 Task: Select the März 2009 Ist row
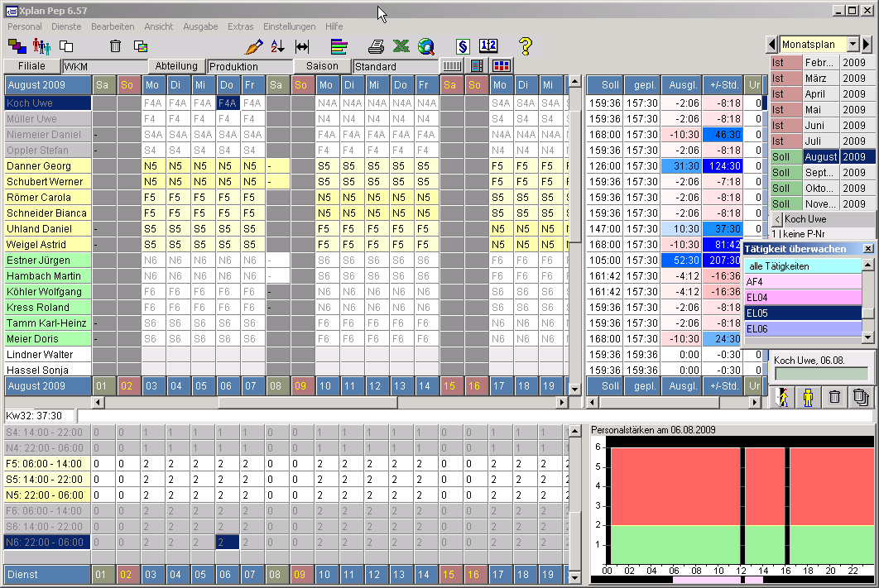823,79
